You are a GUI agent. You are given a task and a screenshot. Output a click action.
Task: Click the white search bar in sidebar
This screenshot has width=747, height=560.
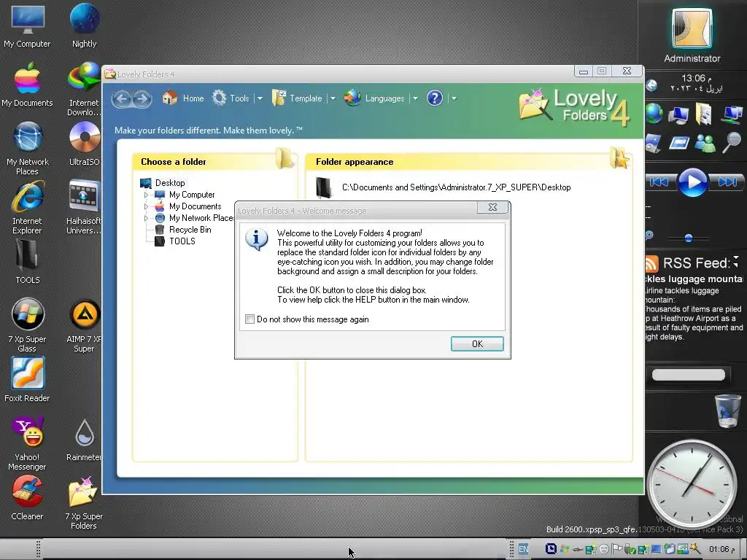pos(689,376)
